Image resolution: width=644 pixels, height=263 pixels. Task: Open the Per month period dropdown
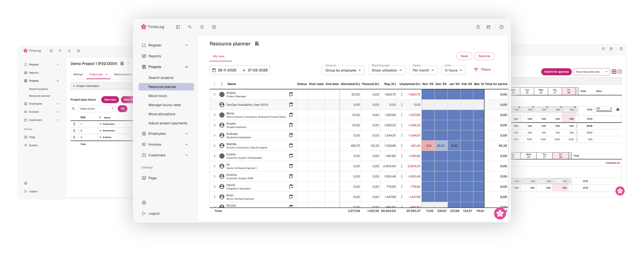pyautogui.click(x=423, y=70)
